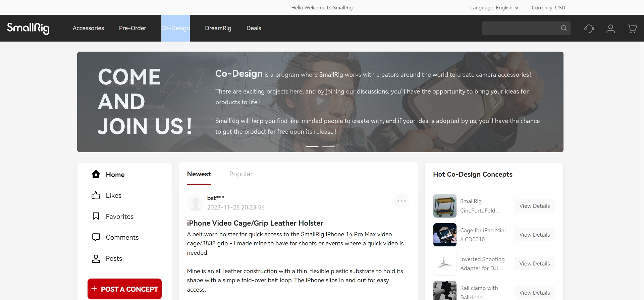Screen dimensions: 644x300
Task: Open the Accessories menu
Action: (88, 28)
